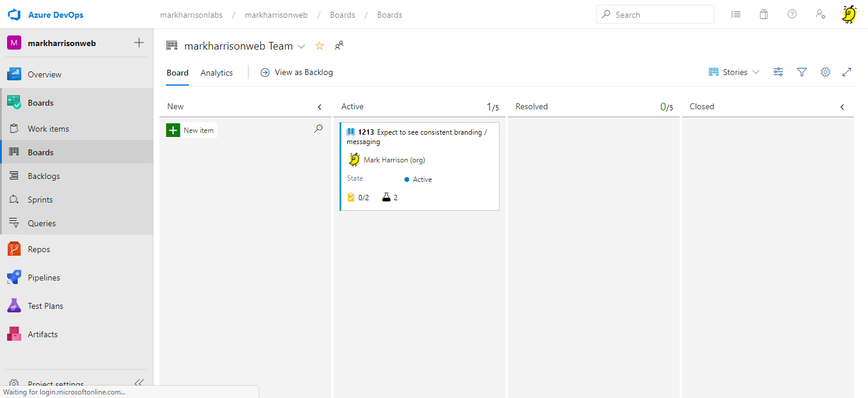
Task: Click the filter funnel icon
Action: click(802, 72)
